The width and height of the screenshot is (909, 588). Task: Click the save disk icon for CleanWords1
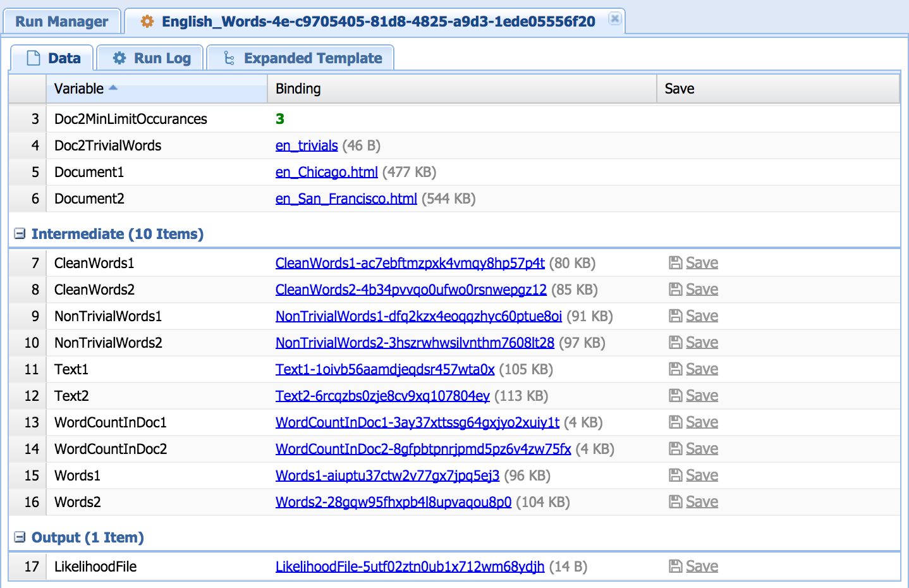(675, 263)
